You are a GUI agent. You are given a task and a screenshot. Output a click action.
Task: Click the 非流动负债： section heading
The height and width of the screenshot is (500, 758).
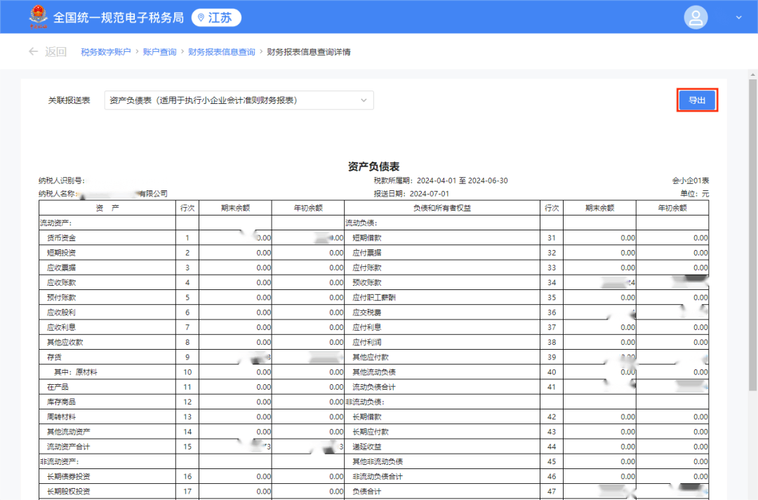[x=365, y=402]
